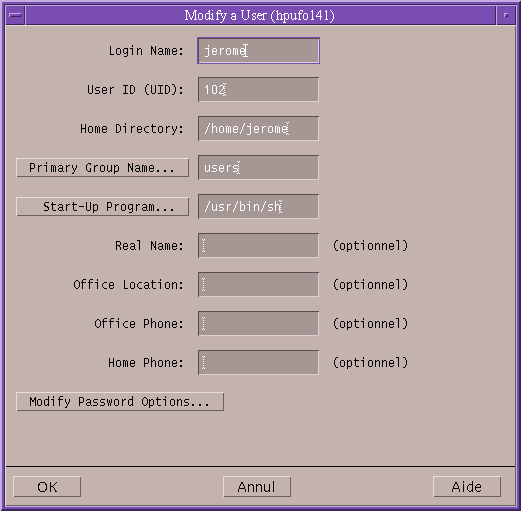This screenshot has width=521, height=511.
Task: Select the User ID (UID) field
Action: point(258,90)
